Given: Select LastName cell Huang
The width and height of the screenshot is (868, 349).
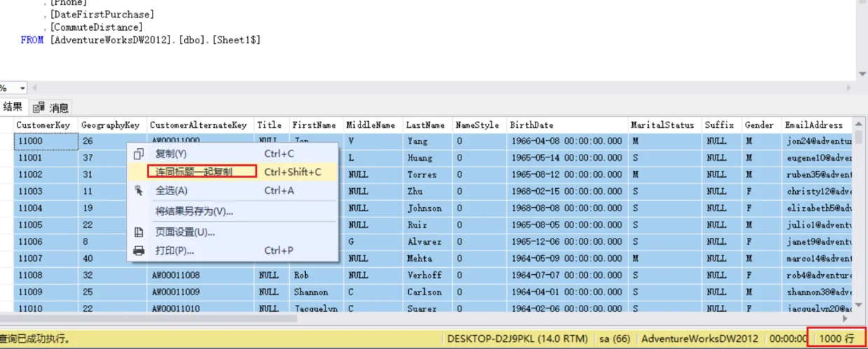Looking at the screenshot, I should point(427,157).
